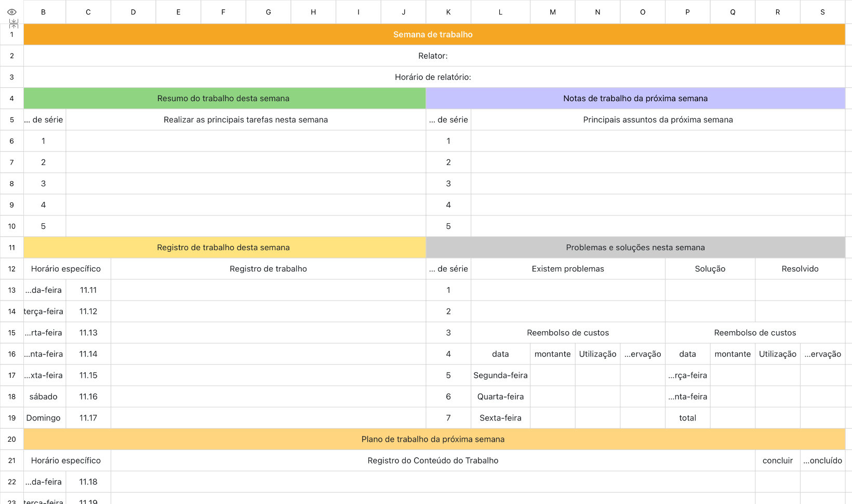Select the number 7 cell in column K

pos(448,418)
